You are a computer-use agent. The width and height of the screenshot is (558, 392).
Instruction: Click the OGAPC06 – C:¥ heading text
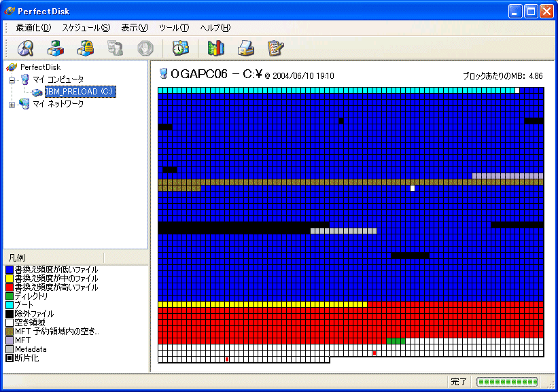tap(216, 73)
